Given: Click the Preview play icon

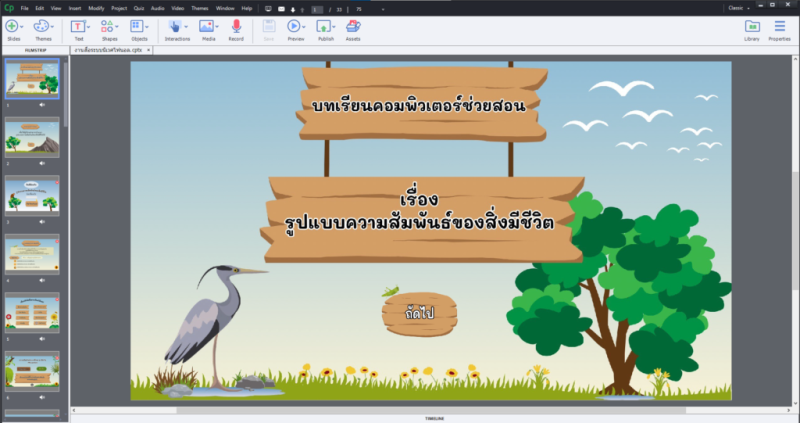Looking at the screenshot, I should [x=295, y=26].
